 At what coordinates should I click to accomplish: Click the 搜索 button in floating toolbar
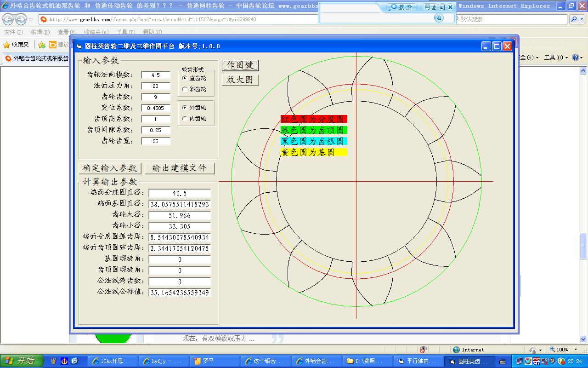pyautogui.click(x=402, y=7)
